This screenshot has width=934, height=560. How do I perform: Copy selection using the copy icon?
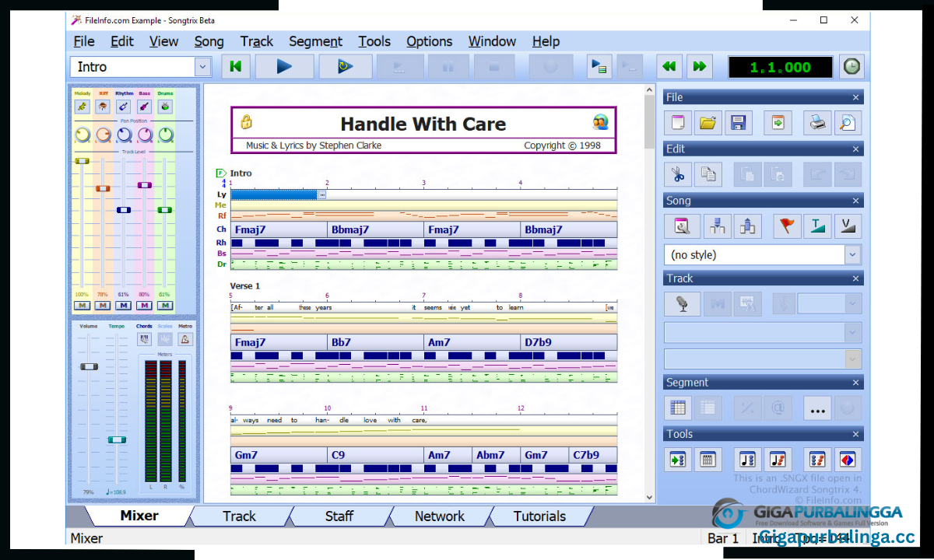[708, 174]
